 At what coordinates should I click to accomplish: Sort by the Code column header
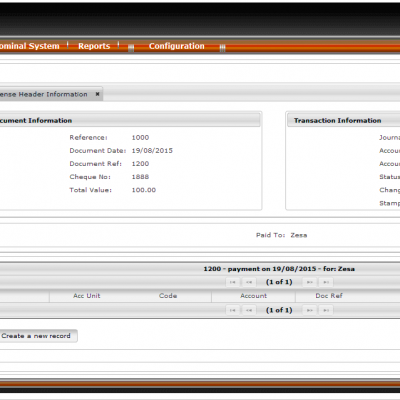pos(168,296)
